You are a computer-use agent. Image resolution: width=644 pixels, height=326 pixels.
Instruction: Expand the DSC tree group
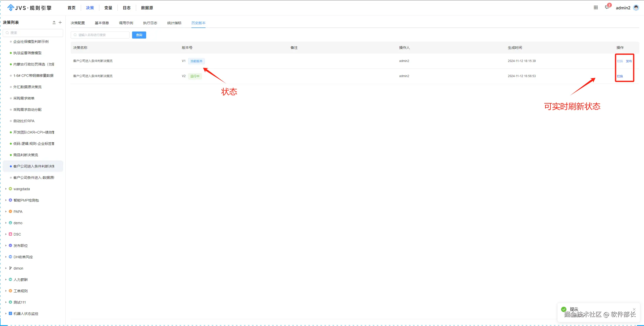click(6, 234)
